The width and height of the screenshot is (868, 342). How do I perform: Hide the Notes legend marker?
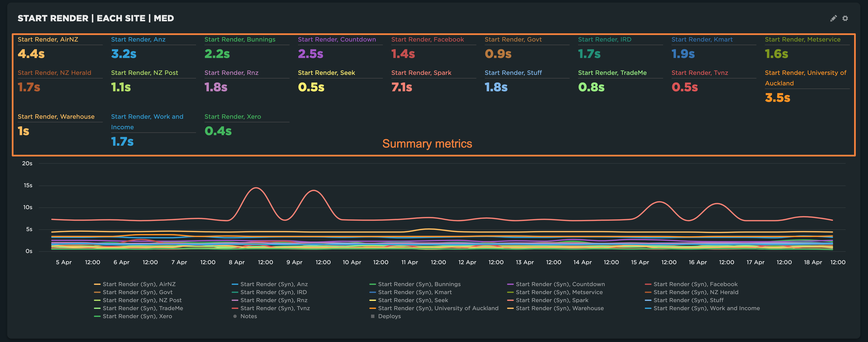(235, 316)
